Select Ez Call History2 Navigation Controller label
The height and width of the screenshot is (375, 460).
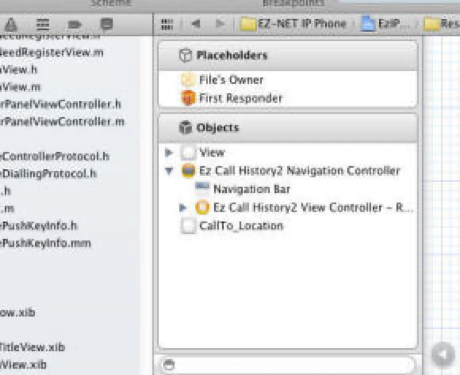tap(300, 171)
